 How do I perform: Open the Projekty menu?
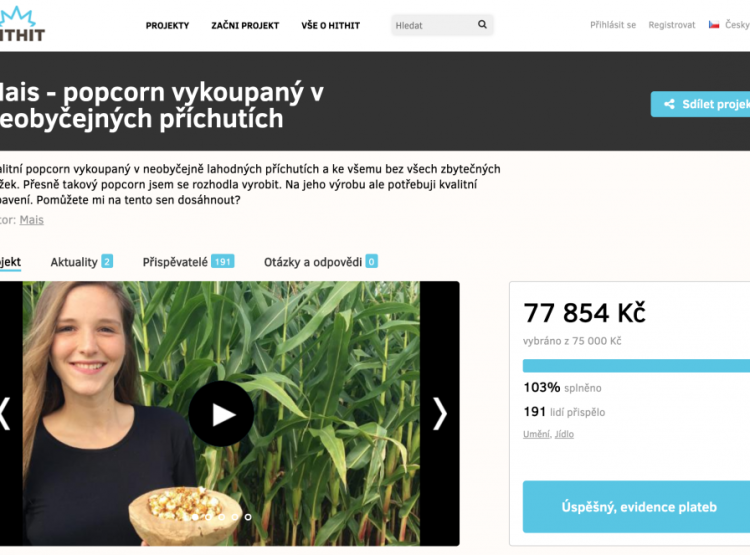tap(167, 26)
